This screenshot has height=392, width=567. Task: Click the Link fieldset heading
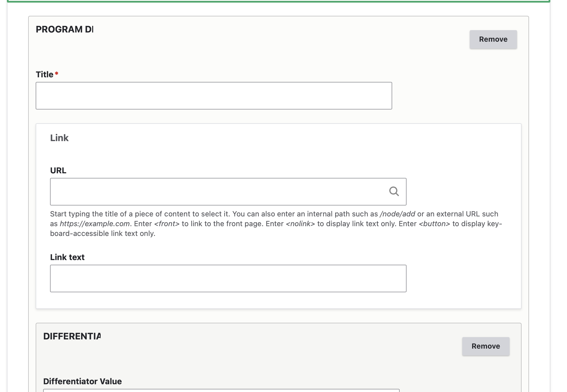[59, 138]
